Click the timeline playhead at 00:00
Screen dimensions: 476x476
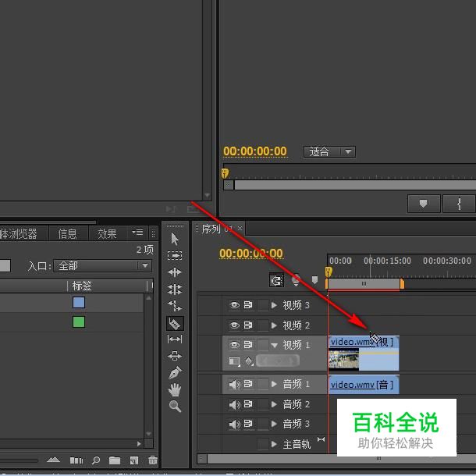coord(329,272)
